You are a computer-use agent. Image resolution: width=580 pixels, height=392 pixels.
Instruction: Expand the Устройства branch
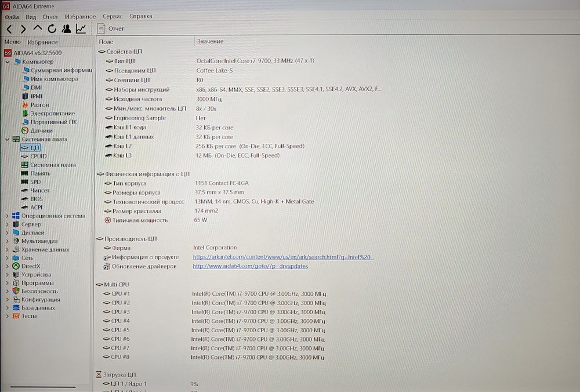[x=7, y=275]
